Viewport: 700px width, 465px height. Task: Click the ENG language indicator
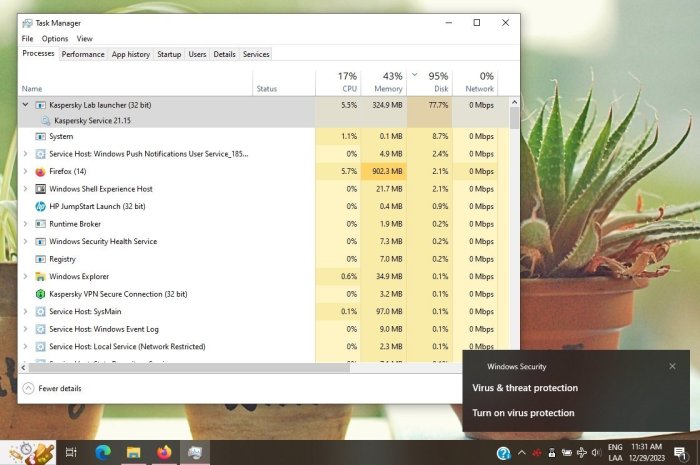(615, 447)
